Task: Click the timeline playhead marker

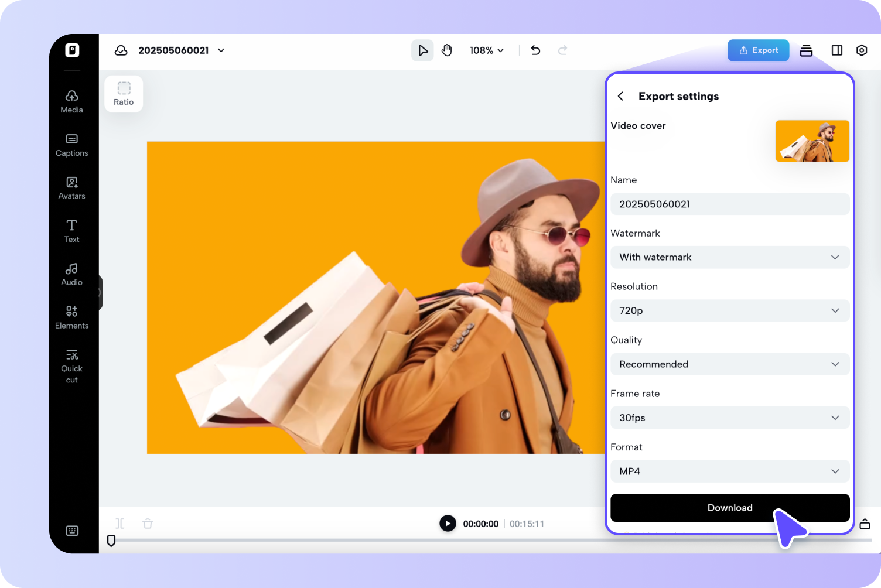Action: (x=111, y=541)
